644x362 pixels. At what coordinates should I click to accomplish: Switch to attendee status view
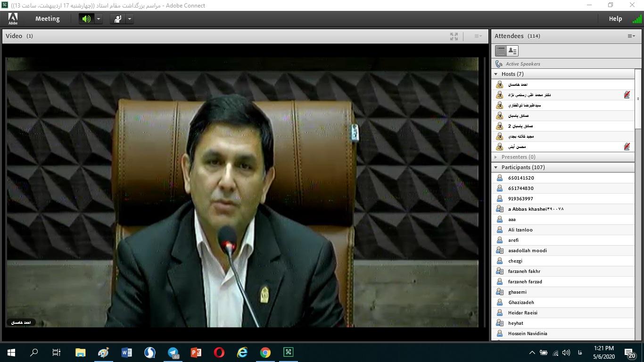tap(512, 51)
